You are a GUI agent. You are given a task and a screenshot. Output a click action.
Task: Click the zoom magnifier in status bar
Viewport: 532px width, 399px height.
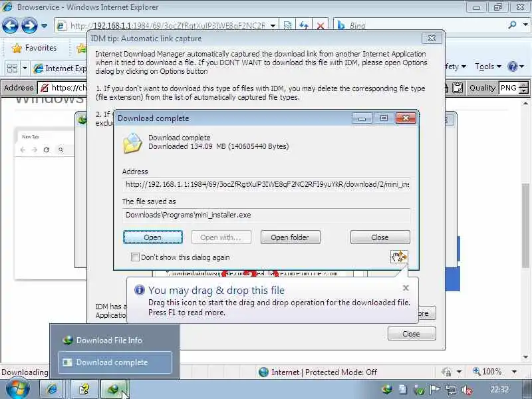(477, 372)
